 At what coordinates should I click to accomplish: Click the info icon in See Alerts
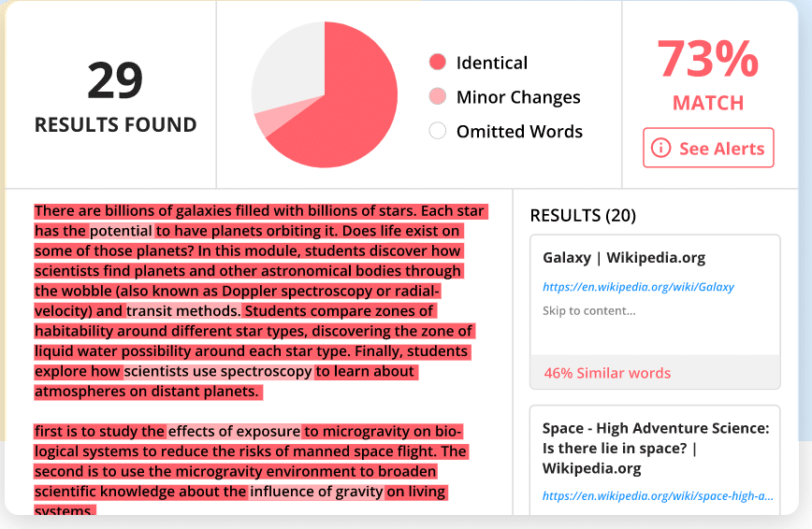click(660, 148)
